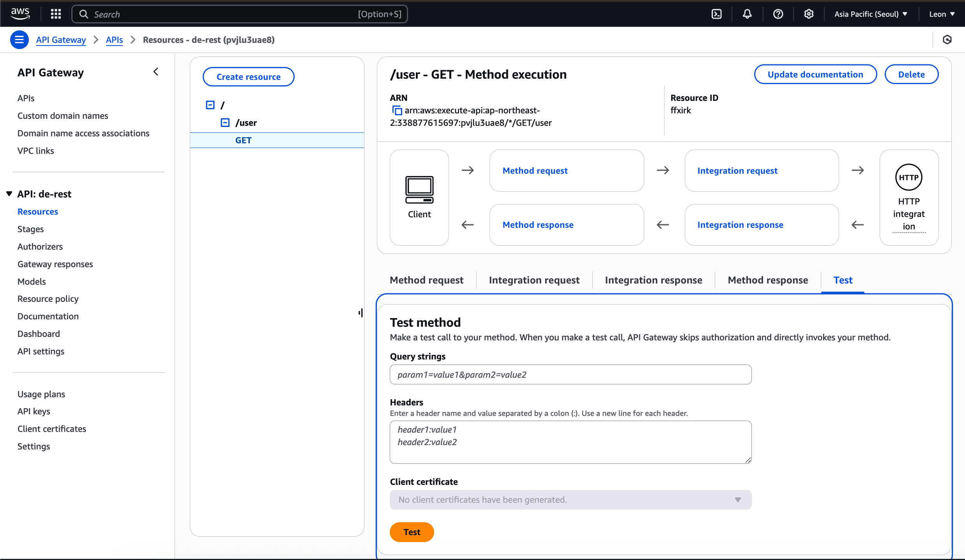The height and width of the screenshot is (560, 965).
Task: Collapse the /user resource node
Action: coord(225,123)
